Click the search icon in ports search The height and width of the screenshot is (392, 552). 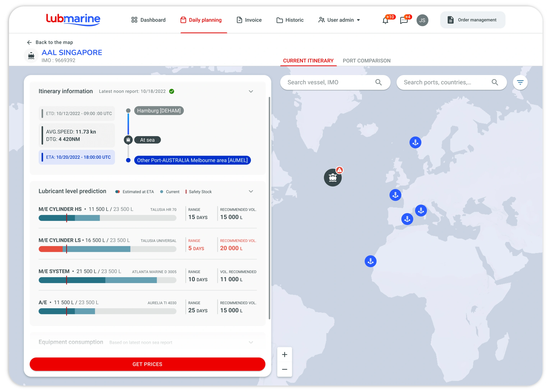tap(495, 82)
